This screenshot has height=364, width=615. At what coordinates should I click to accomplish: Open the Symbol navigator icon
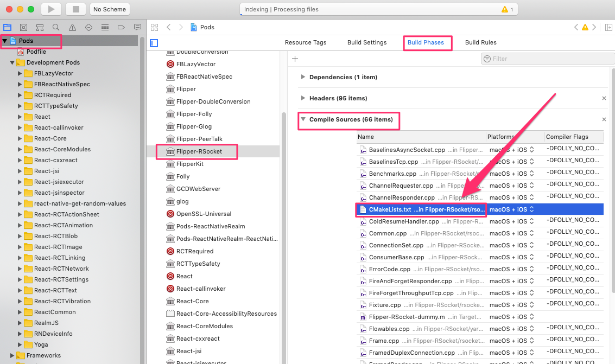[40, 28]
